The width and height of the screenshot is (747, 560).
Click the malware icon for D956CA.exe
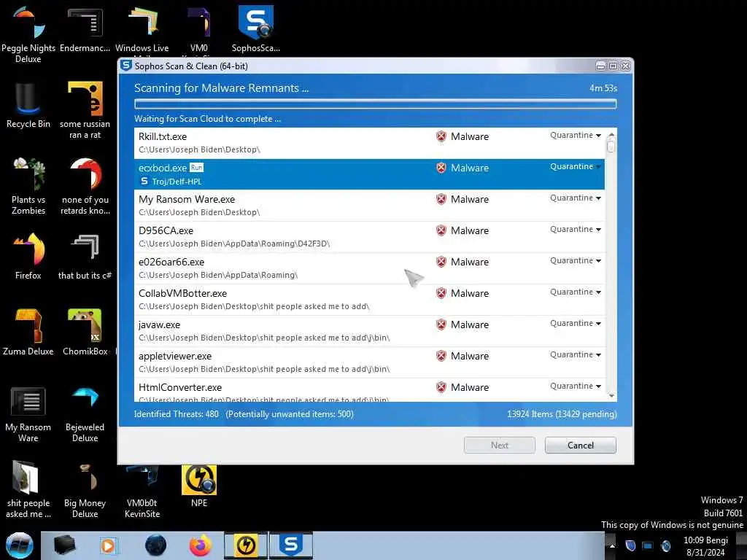tap(441, 230)
